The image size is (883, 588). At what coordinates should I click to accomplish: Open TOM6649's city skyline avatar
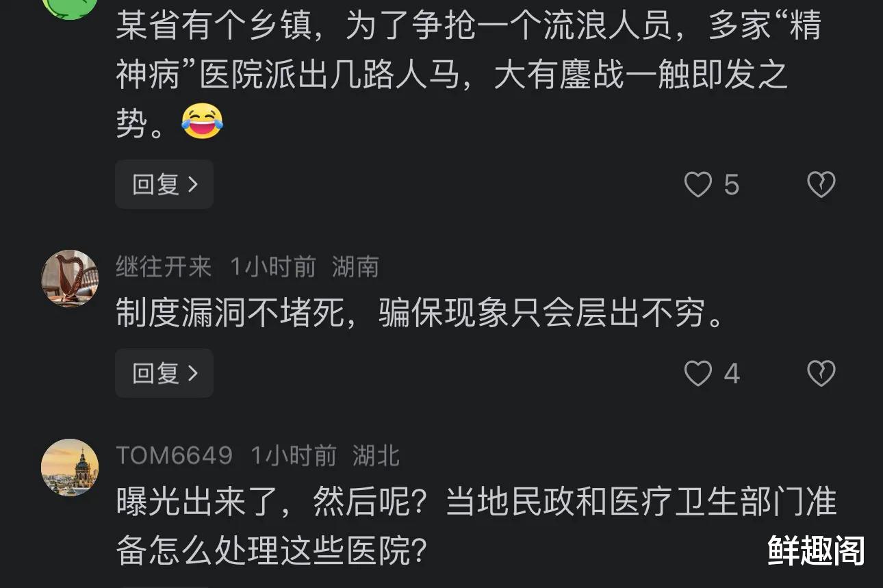[70, 467]
